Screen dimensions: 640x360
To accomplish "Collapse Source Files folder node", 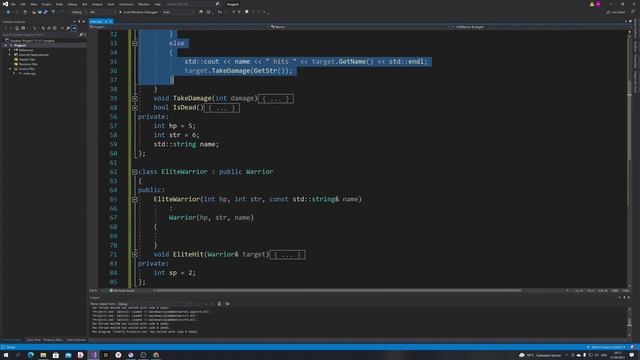I will (x=10, y=69).
